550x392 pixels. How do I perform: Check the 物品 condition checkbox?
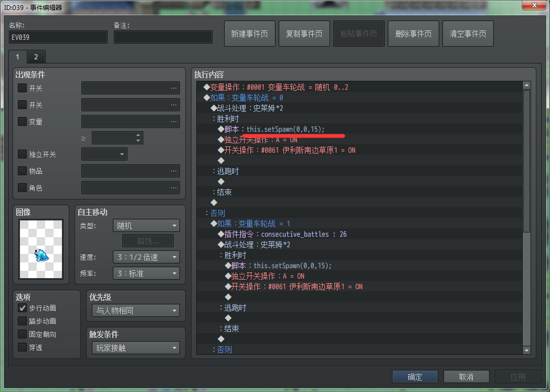[22, 171]
